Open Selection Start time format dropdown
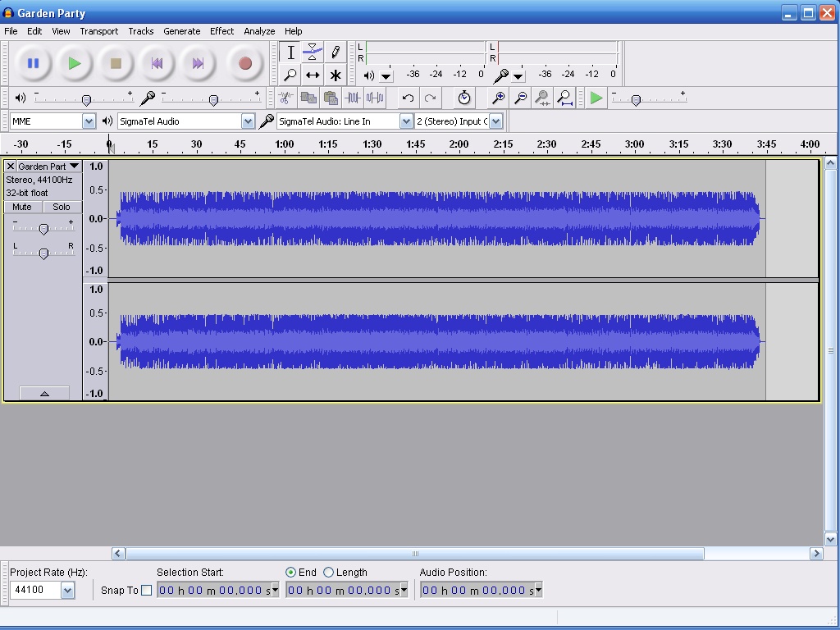Image resolution: width=840 pixels, height=630 pixels. click(276, 590)
